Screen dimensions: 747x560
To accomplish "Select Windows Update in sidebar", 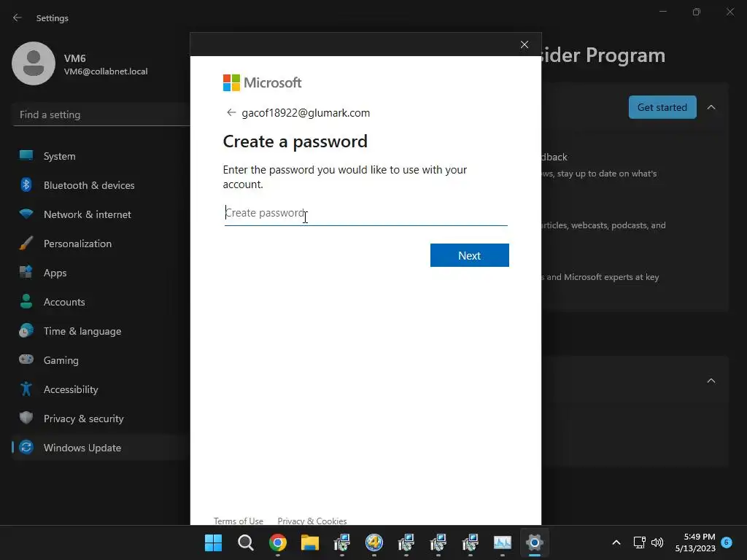I will [101, 448].
